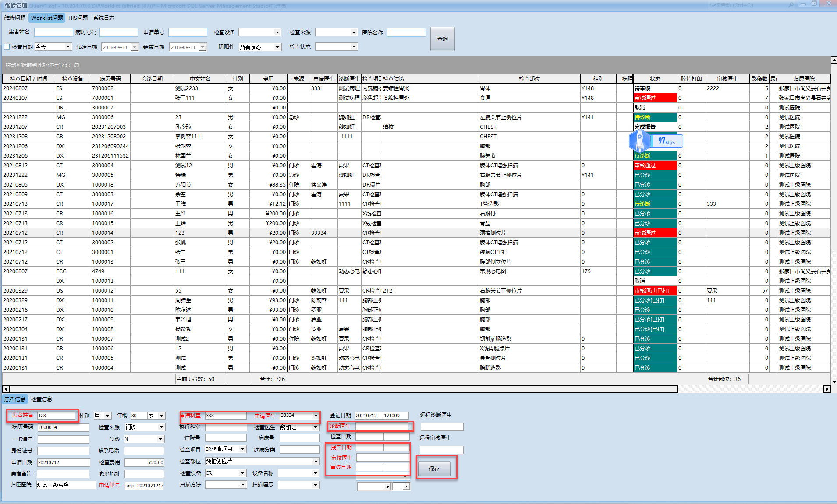Click the horizontal scrollbar thumb below grid
Viewport: 837px width, 504px height.
pos(344,389)
